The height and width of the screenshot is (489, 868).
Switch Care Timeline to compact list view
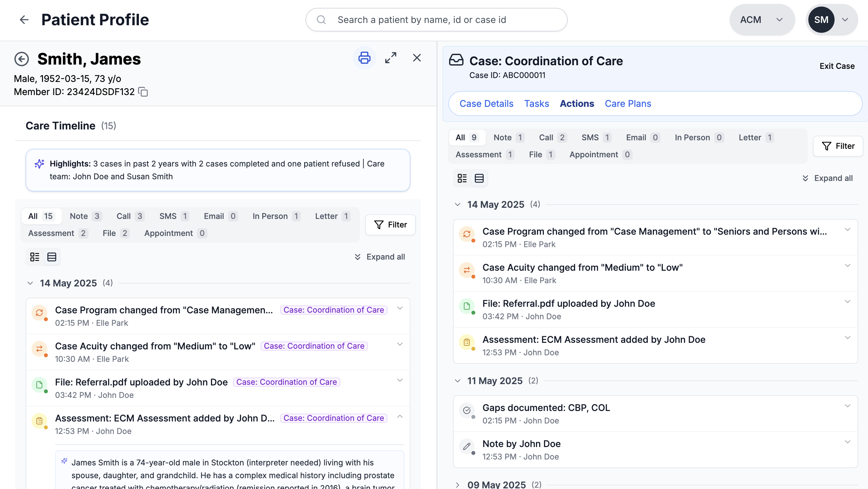coord(51,257)
